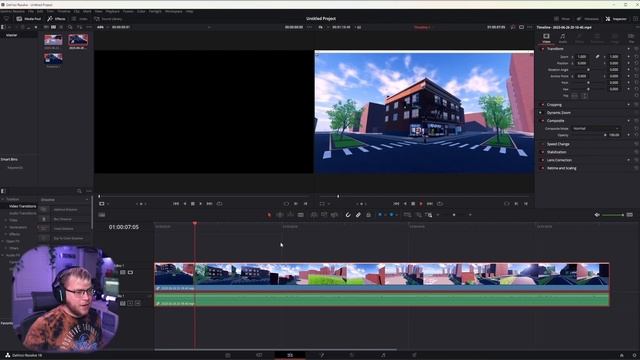
Task: Open the Workspace menu
Action: coord(173,11)
